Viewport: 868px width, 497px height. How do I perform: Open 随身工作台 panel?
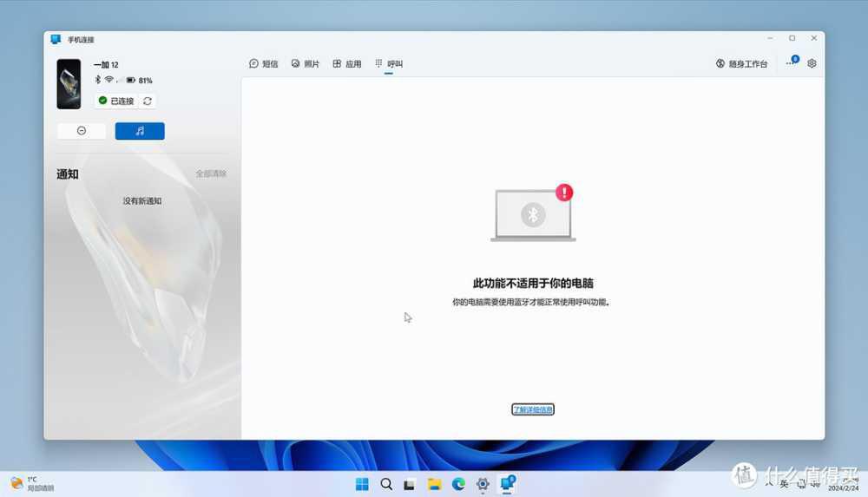[741, 63]
